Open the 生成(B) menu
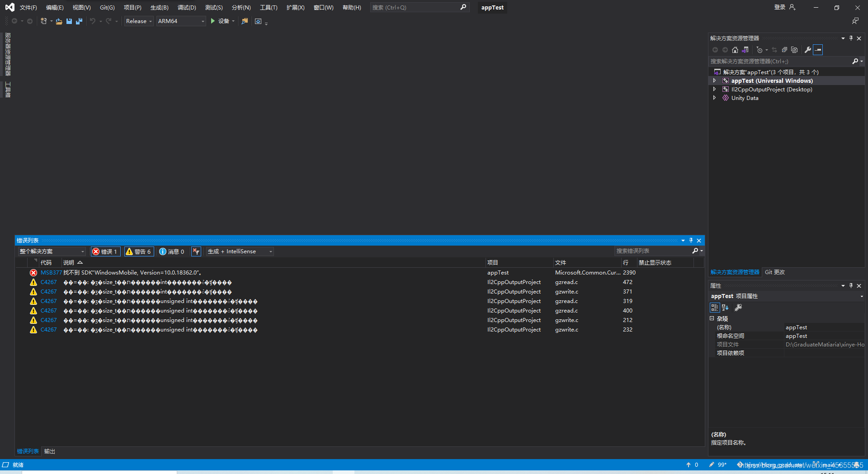This screenshot has height=474, width=868. tap(159, 7)
